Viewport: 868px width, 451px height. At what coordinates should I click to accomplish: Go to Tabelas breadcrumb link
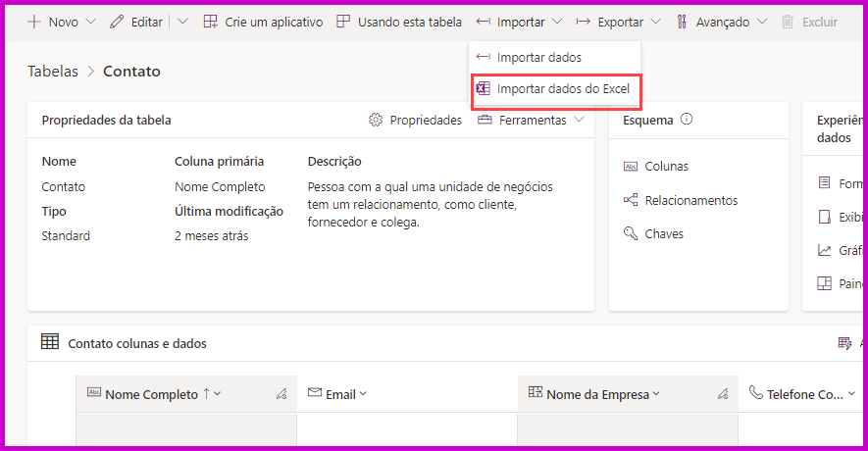tap(53, 72)
